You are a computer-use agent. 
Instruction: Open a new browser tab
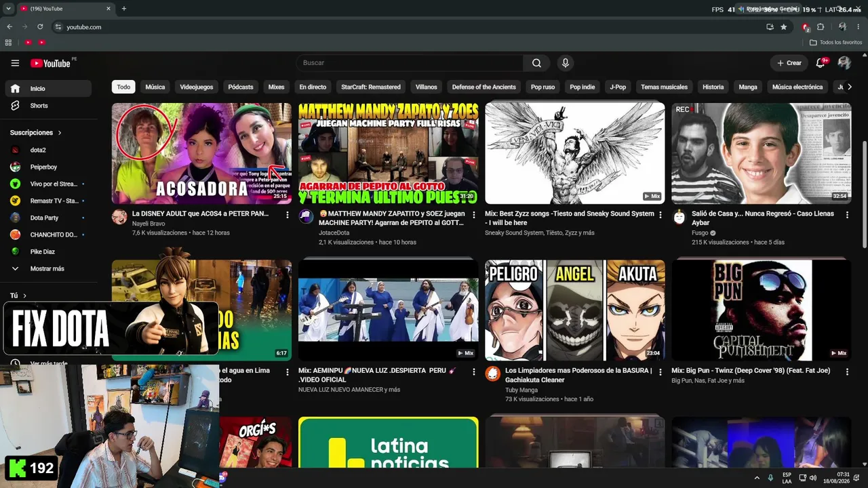123,9
